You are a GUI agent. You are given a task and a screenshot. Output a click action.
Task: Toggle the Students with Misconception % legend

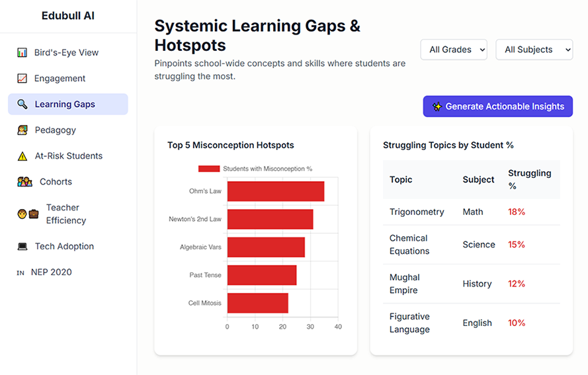click(255, 169)
